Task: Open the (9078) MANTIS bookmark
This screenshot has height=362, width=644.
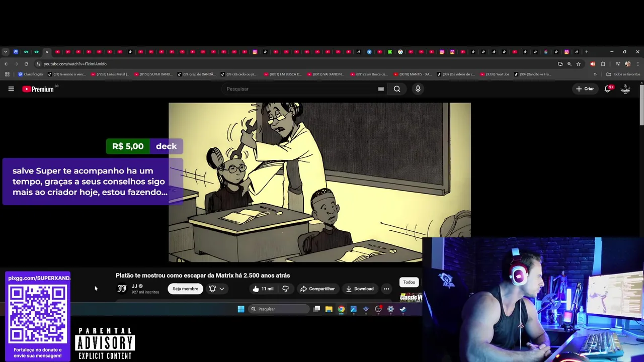Action: (x=413, y=74)
